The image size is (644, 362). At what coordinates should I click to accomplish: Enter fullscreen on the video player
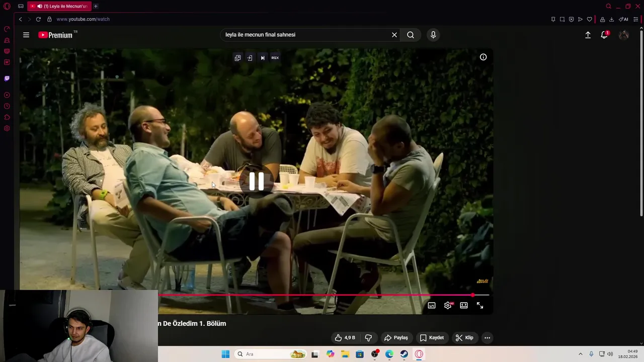tap(480, 305)
